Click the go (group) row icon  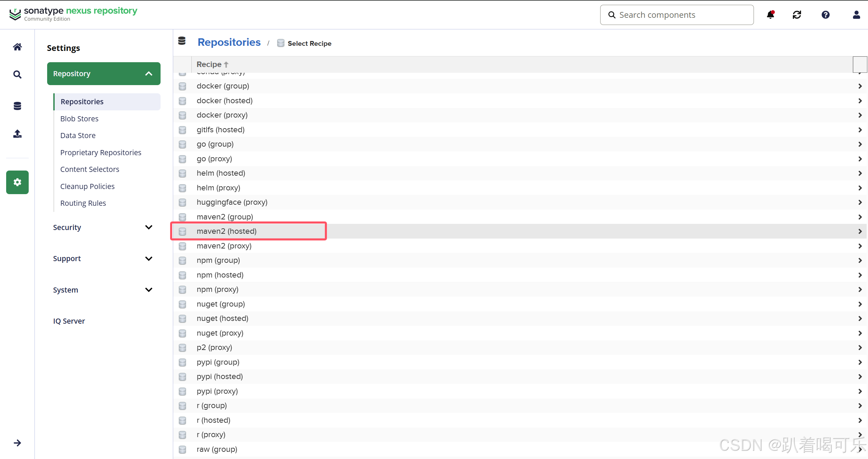[182, 144]
